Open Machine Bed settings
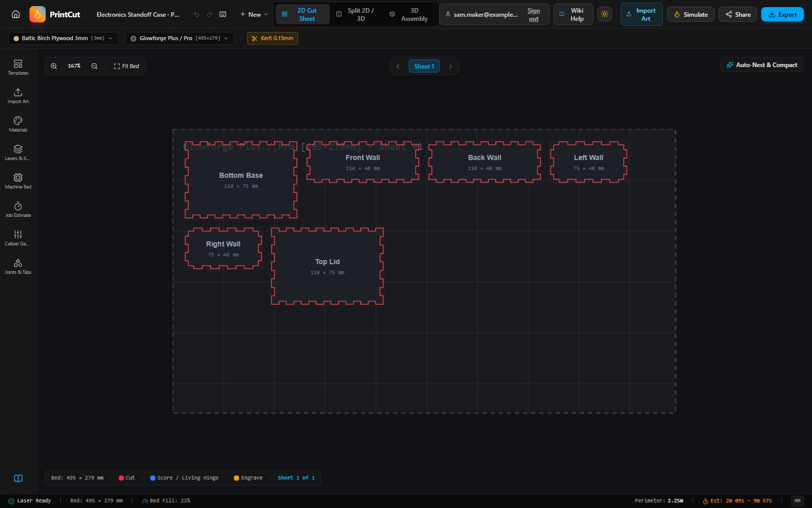The image size is (812, 508). point(18,181)
